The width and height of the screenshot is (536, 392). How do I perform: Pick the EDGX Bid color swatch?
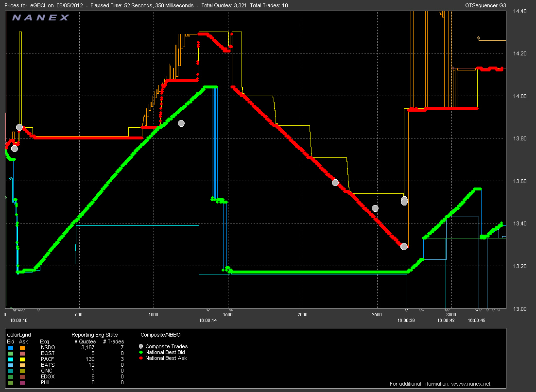[x=11, y=376]
